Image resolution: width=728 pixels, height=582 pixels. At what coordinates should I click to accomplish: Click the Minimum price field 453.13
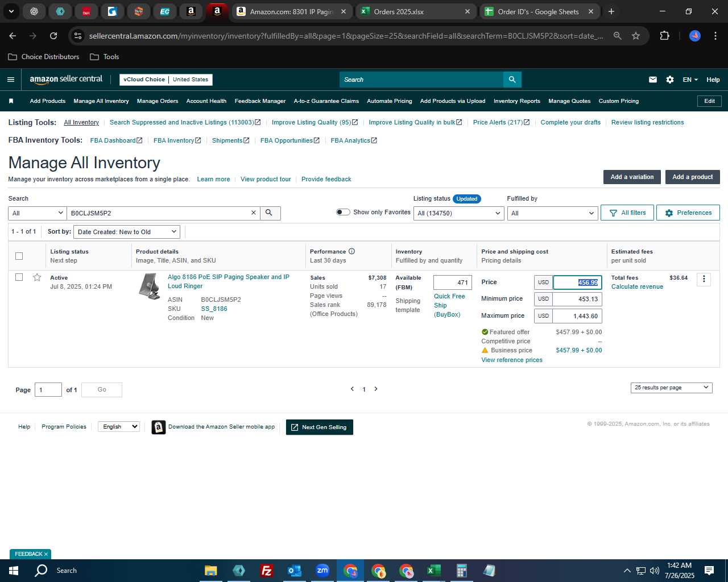pyautogui.click(x=577, y=299)
